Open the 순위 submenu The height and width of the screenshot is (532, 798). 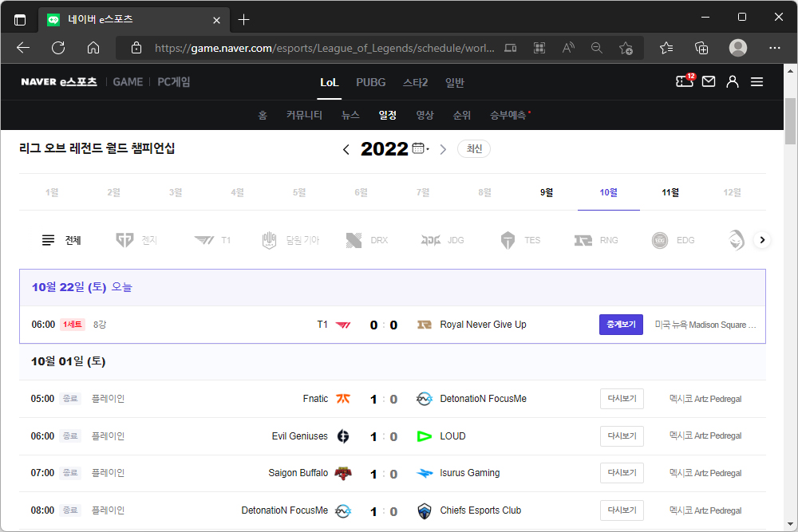(x=461, y=116)
